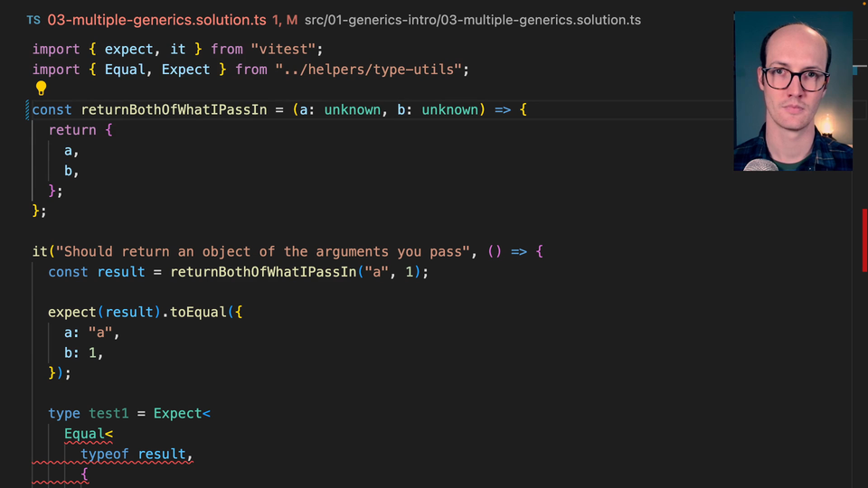Click the presenter webcam video overlay

[793, 90]
